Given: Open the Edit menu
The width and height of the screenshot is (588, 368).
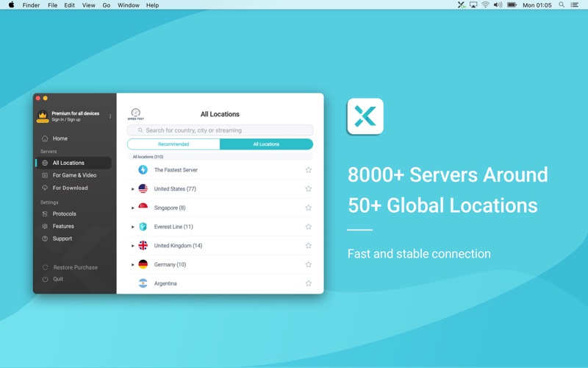Looking at the screenshot, I should (69, 5).
